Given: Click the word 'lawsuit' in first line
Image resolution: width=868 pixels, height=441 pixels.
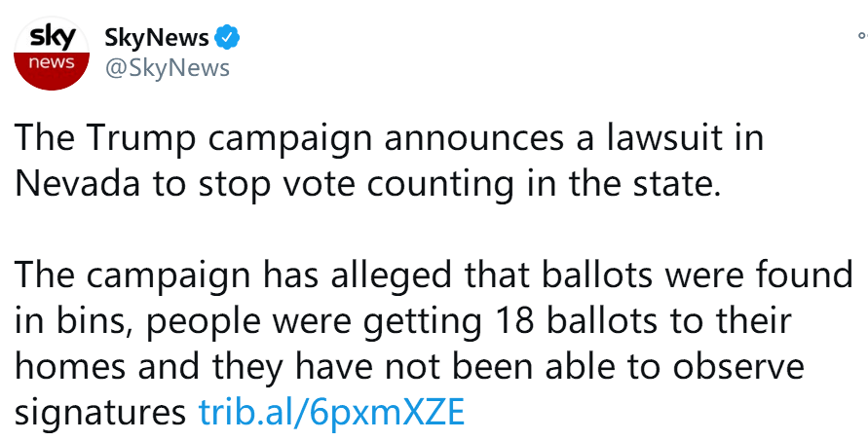Looking at the screenshot, I should point(664,138).
